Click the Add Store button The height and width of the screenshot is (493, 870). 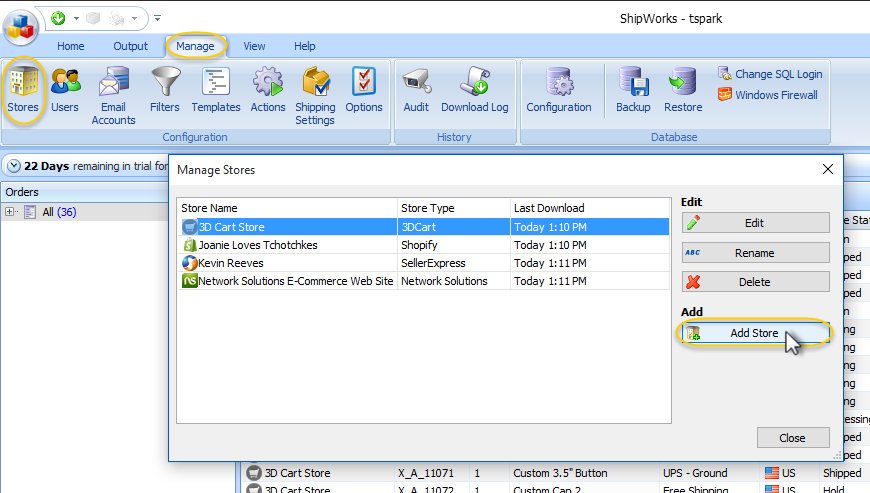click(x=755, y=333)
